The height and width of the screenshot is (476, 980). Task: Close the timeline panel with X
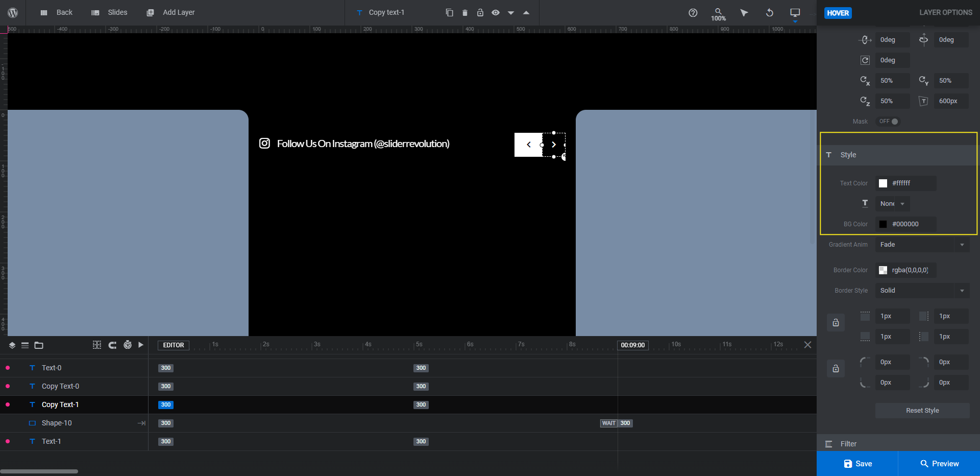coord(807,345)
